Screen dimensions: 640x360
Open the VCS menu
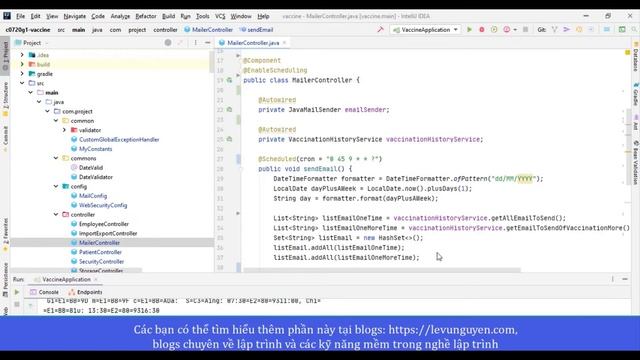pyautogui.click(x=220, y=16)
